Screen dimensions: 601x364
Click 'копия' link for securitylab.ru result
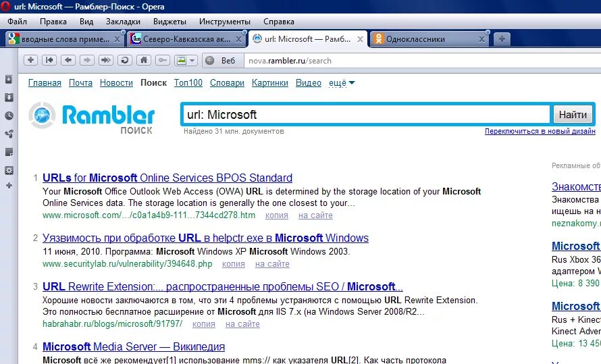coord(233,264)
